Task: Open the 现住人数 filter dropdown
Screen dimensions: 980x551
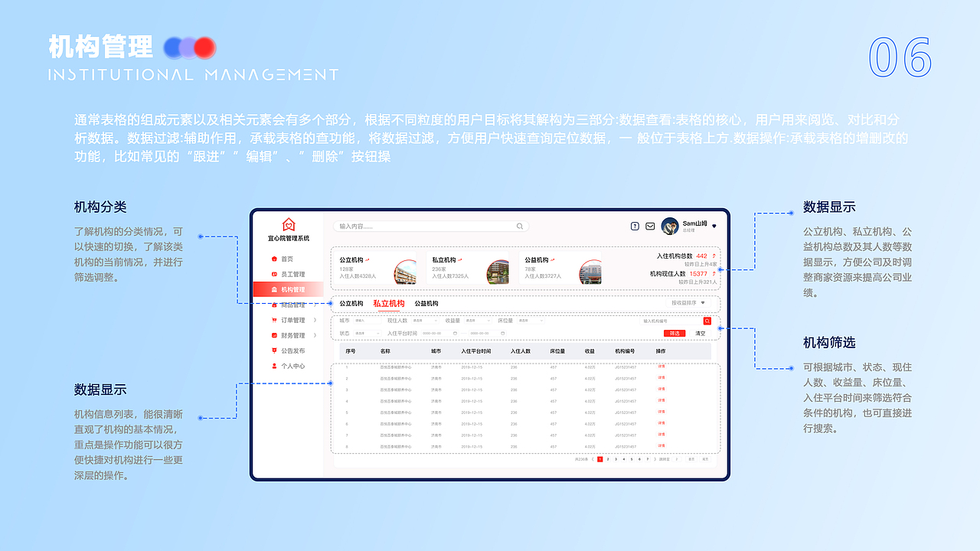Action: point(425,321)
